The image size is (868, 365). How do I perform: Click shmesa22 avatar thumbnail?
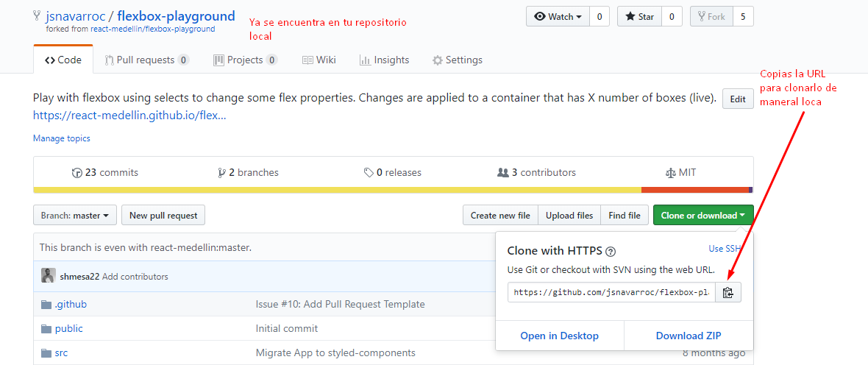point(48,275)
